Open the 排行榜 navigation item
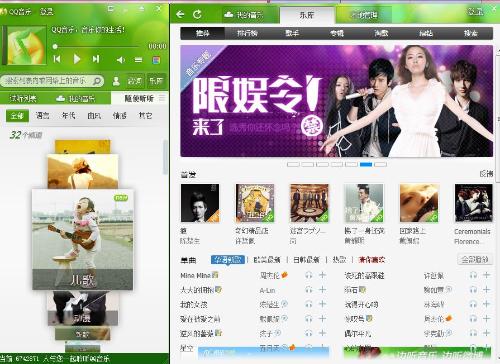The width and height of the screenshot is (500, 364). tap(247, 33)
